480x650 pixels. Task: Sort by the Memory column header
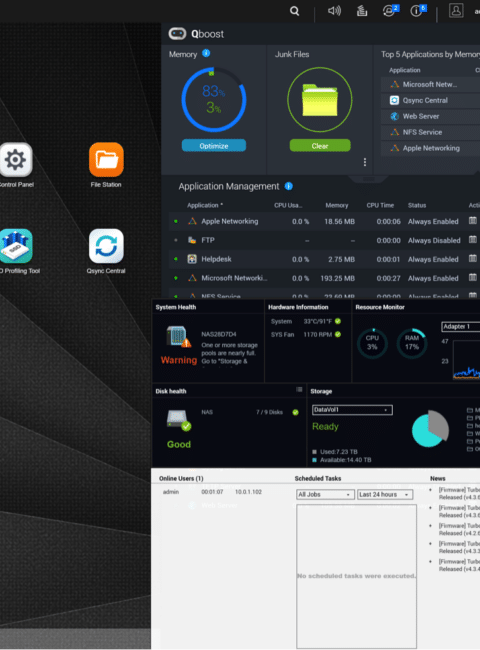tap(337, 205)
